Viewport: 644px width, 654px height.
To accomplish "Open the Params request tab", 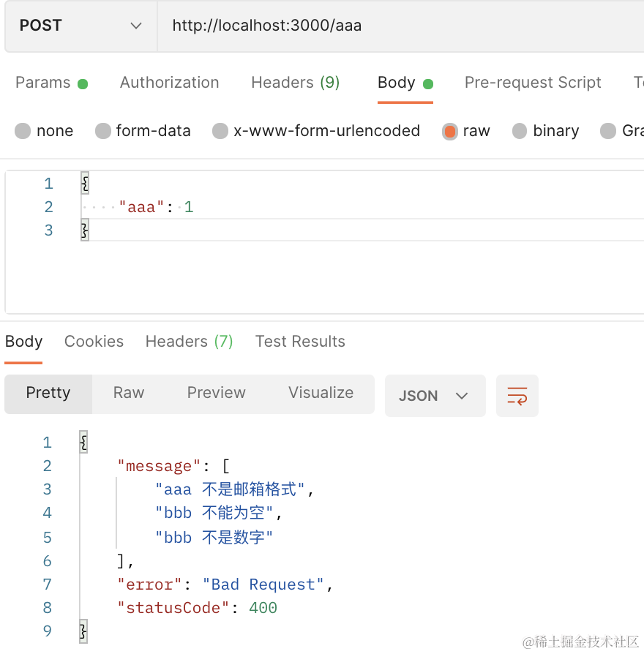I will [43, 83].
